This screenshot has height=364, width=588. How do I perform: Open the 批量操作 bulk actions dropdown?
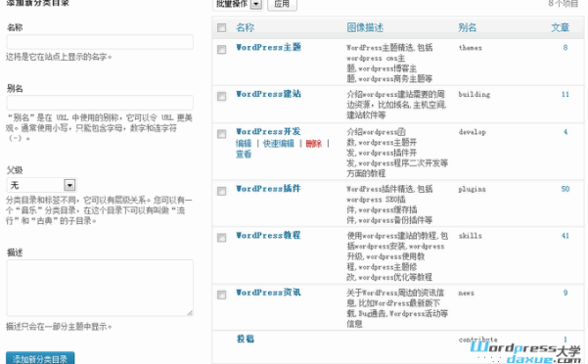[x=239, y=4]
